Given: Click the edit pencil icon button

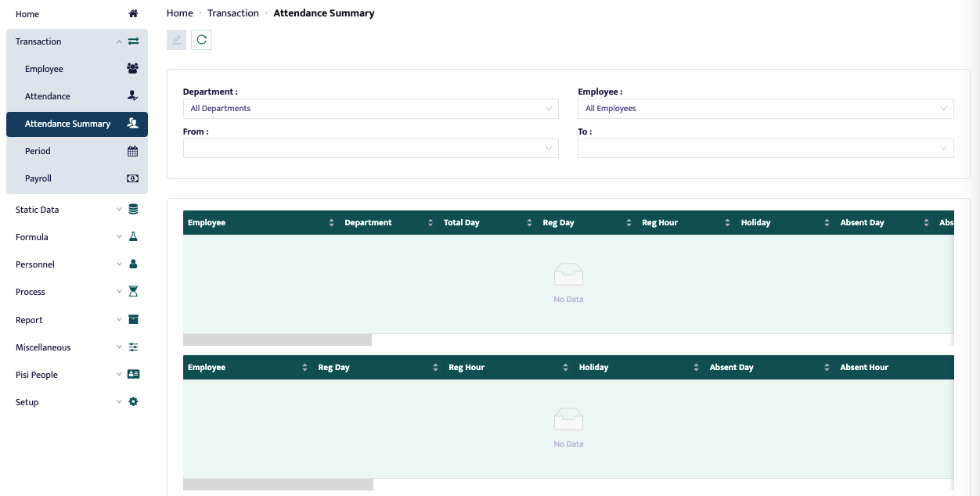Looking at the screenshot, I should pyautogui.click(x=177, y=40).
